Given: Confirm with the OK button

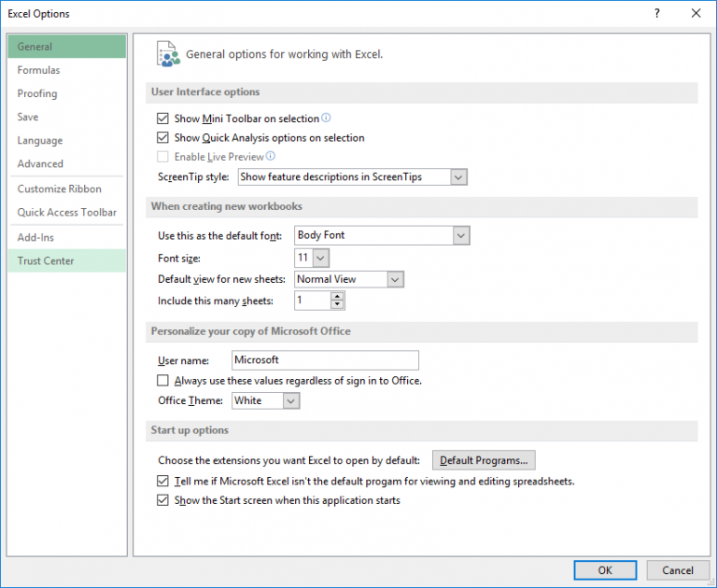Looking at the screenshot, I should (605, 570).
